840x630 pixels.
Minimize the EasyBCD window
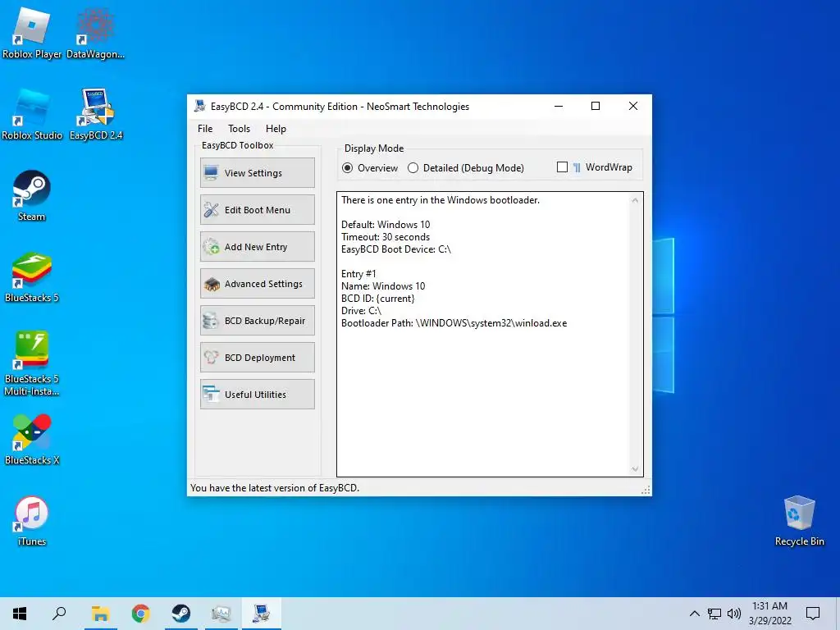(x=559, y=106)
